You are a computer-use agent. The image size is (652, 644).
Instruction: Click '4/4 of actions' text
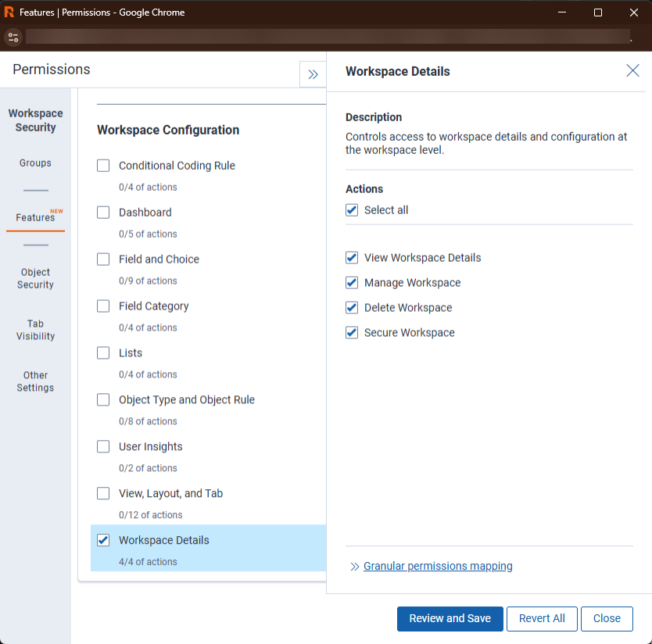pos(148,562)
